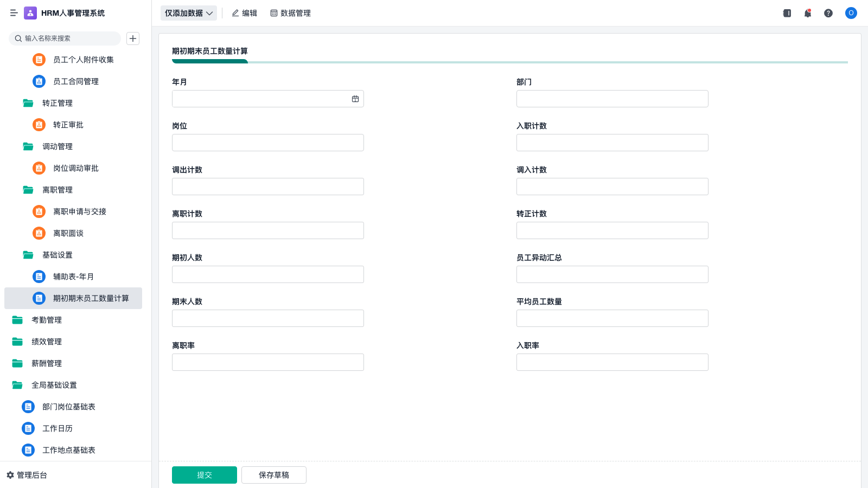Click the 提交 button
Image resolution: width=868 pixels, height=488 pixels.
coord(205,475)
